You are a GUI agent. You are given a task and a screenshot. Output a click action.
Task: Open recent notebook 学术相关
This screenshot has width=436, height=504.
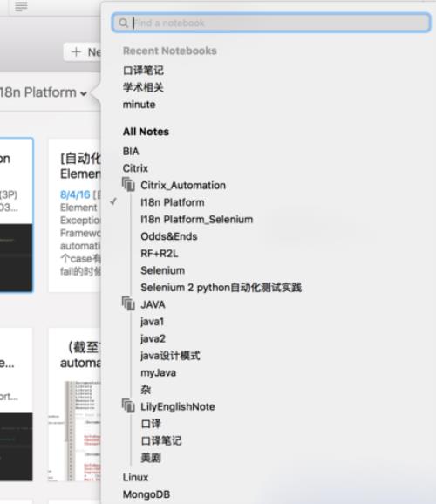point(143,87)
